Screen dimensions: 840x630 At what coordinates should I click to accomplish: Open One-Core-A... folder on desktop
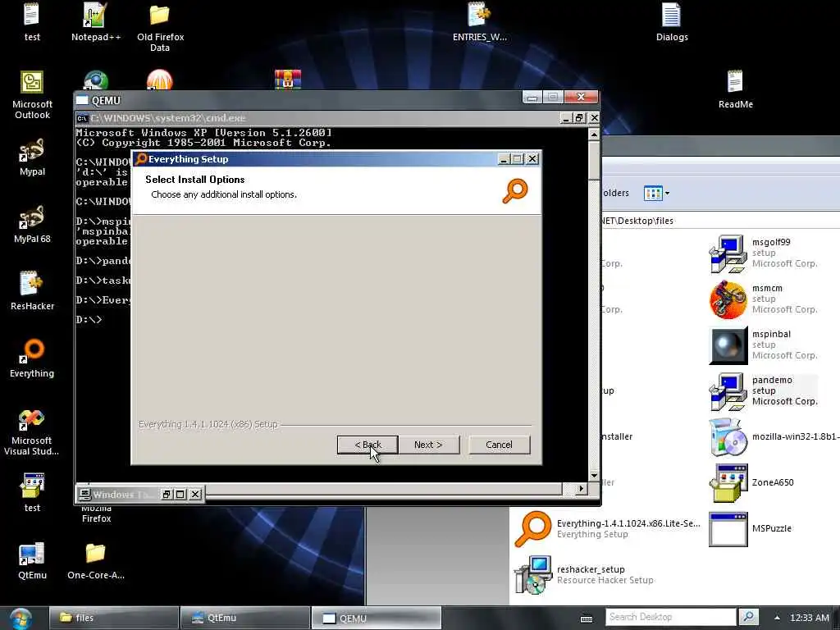pos(96,561)
